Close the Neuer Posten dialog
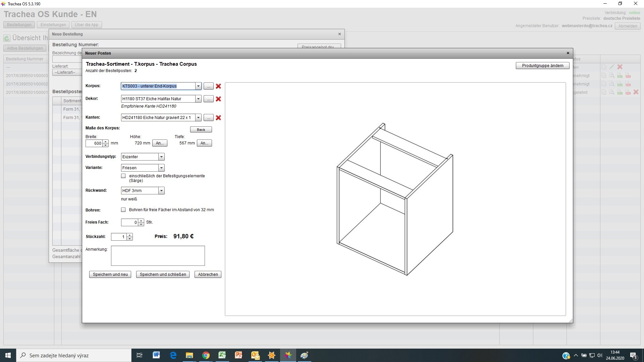 click(x=568, y=53)
